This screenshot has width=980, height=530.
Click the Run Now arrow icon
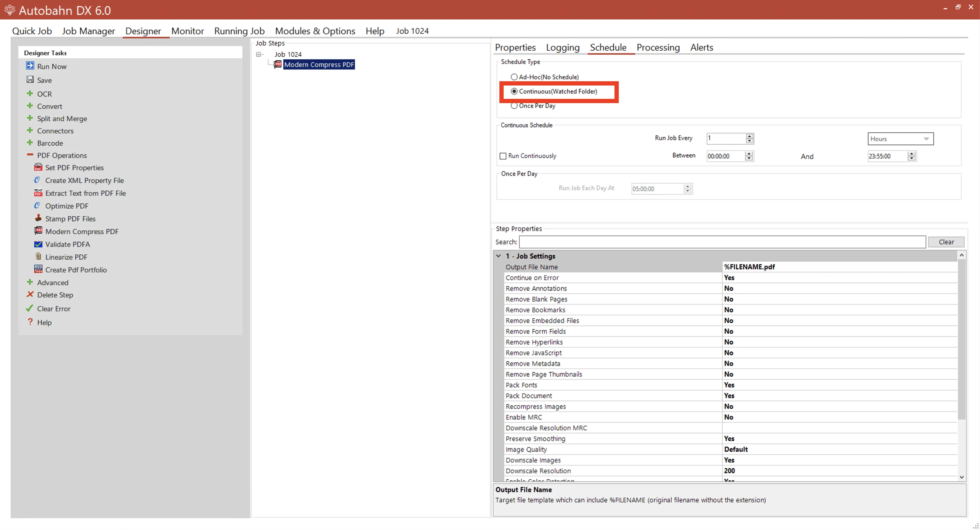tap(30, 66)
